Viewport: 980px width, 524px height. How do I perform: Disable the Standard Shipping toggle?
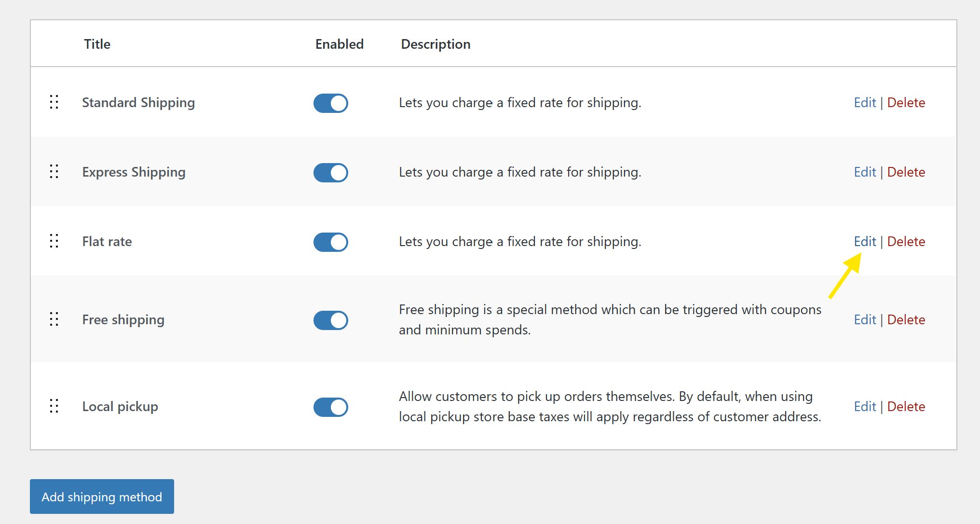click(x=331, y=103)
